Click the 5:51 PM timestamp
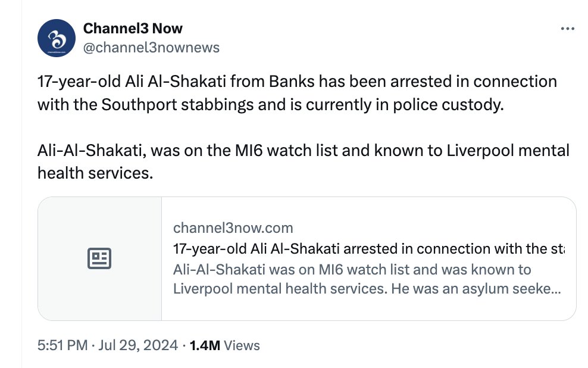This screenshot has width=588, height=368. (x=62, y=345)
